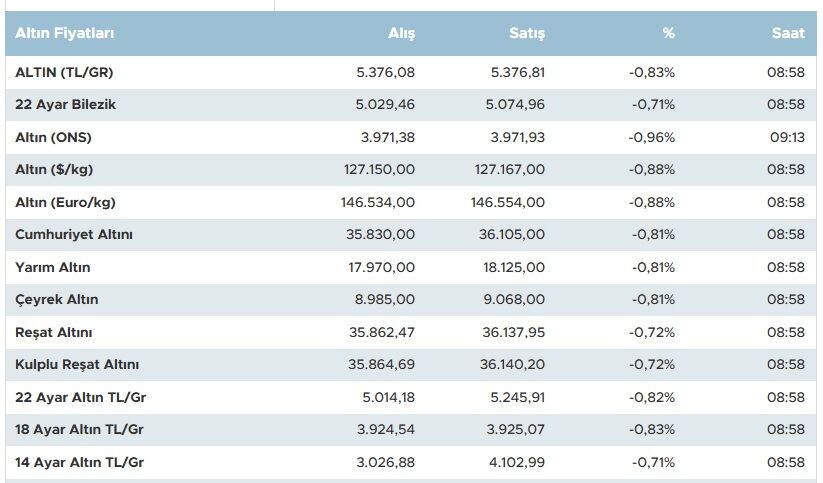Open the Çeyrek Altın link
This screenshot has height=483, width=823.
coord(57,299)
